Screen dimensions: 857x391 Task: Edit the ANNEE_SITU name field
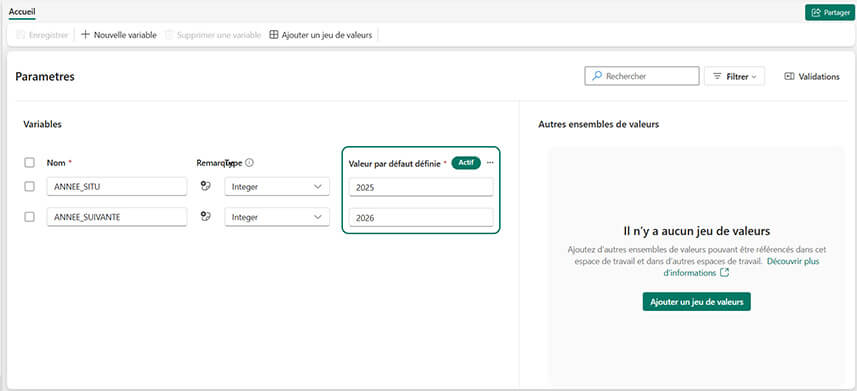pyautogui.click(x=117, y=186)
